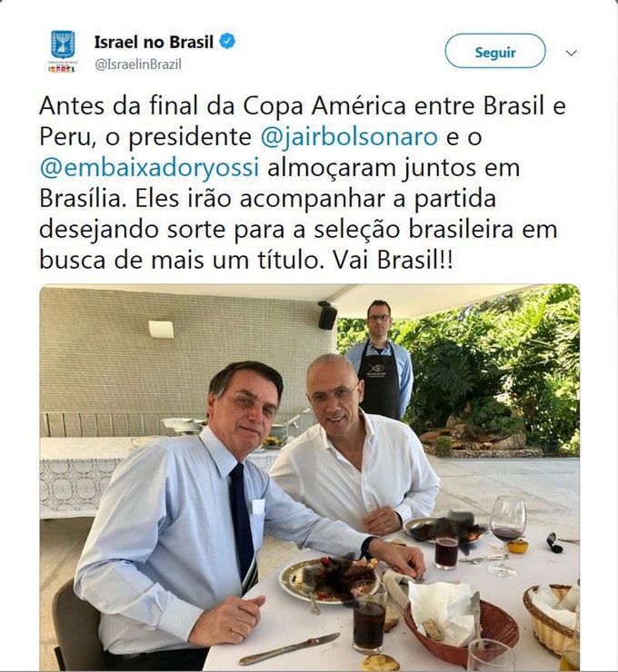Open the @IsraelinBrazil handle

(x=137, y=64)
